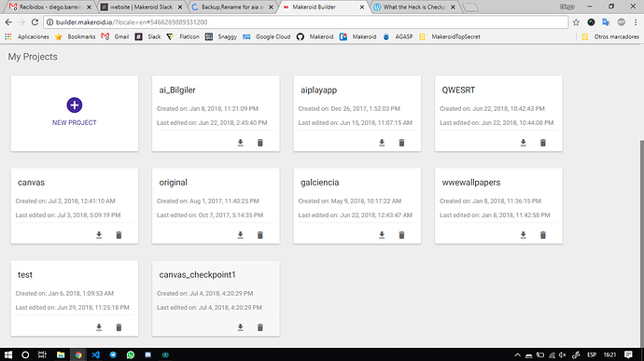Open the MakeroidTopSecret bookmark folder

coord(449,36)
